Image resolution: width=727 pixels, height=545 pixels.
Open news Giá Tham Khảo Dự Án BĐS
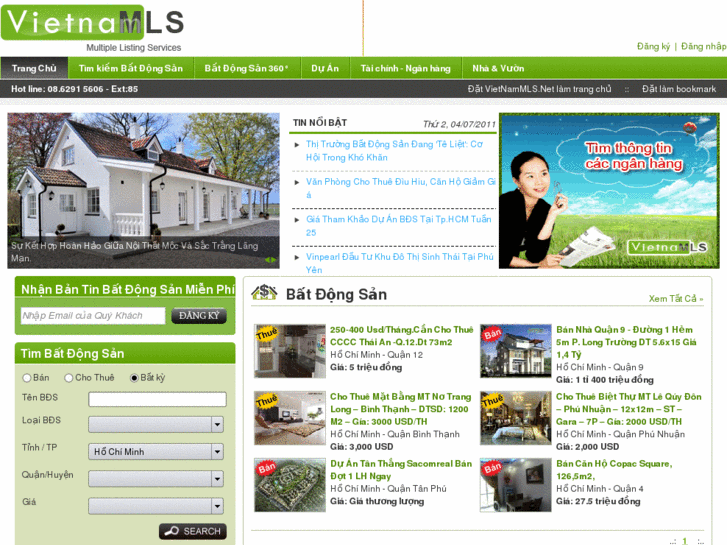[x=398, y=225]
